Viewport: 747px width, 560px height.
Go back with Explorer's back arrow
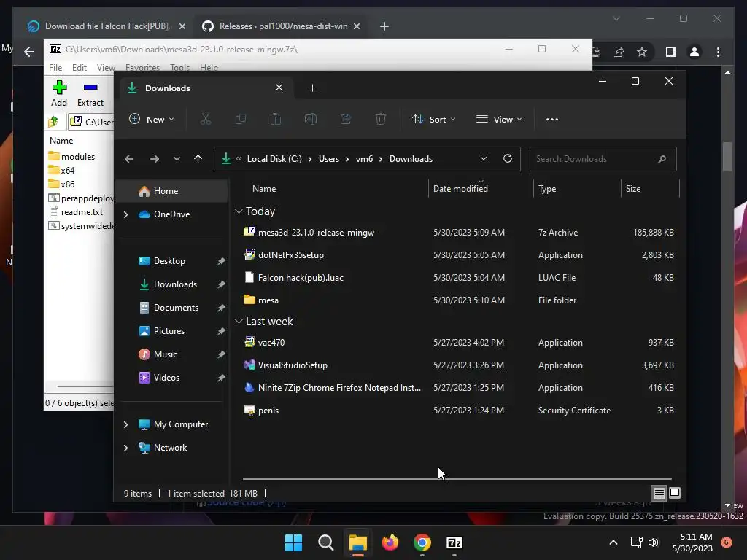point(129,159)
